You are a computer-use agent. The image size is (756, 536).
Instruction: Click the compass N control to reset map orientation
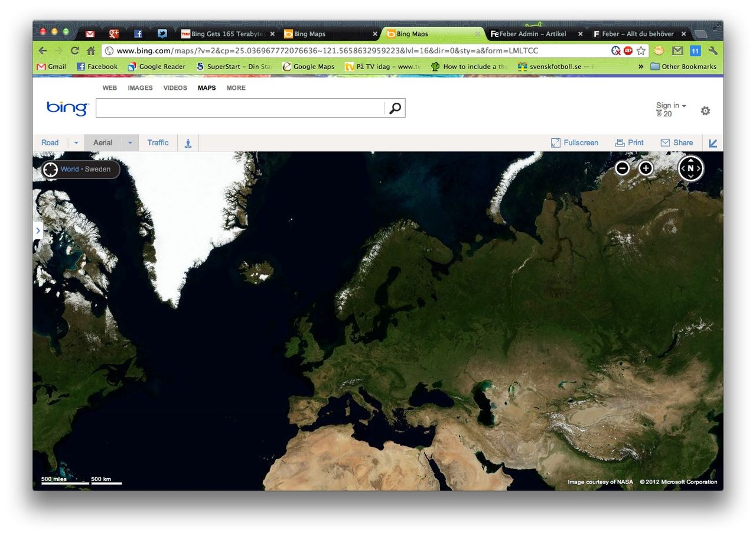click(690, 168)
